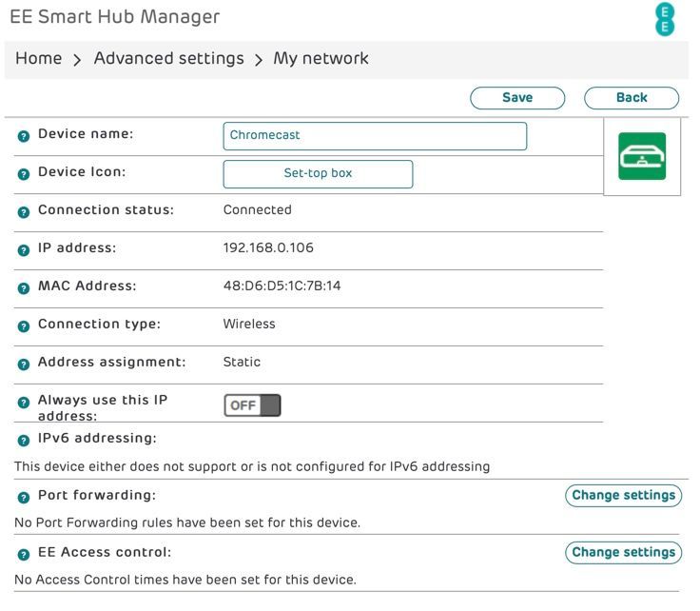Toggle Always use this IP address switch
This screenshot has height=611, width=700.
coord(252,405)
